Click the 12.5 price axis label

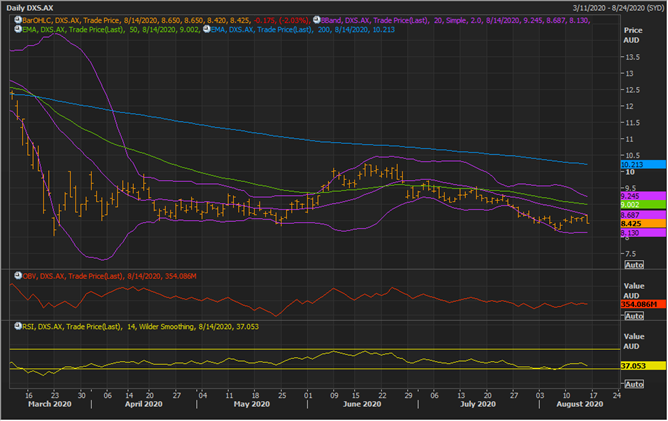click(x=632, y=90)
